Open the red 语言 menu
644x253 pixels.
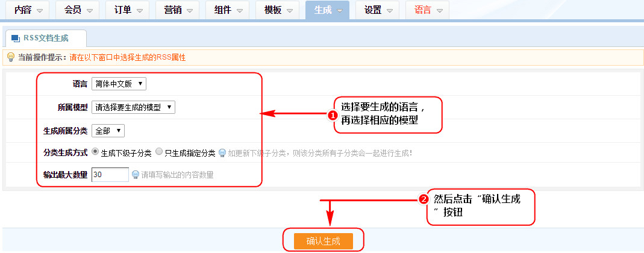click(428, 10)
